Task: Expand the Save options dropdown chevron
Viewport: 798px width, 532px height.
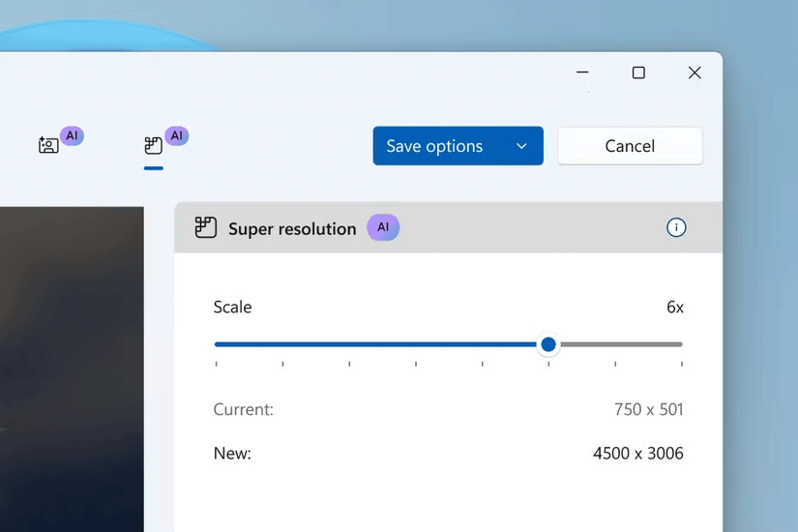Action: (521, 146)
